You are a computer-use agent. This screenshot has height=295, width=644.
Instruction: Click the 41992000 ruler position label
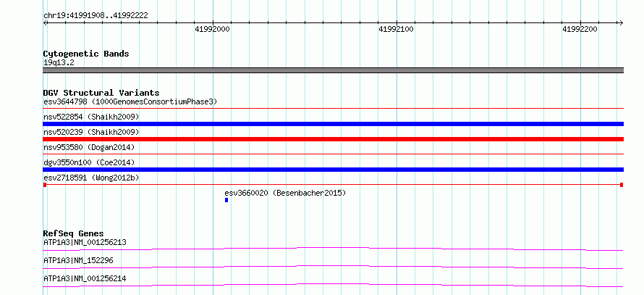click(x=212, y=29)
